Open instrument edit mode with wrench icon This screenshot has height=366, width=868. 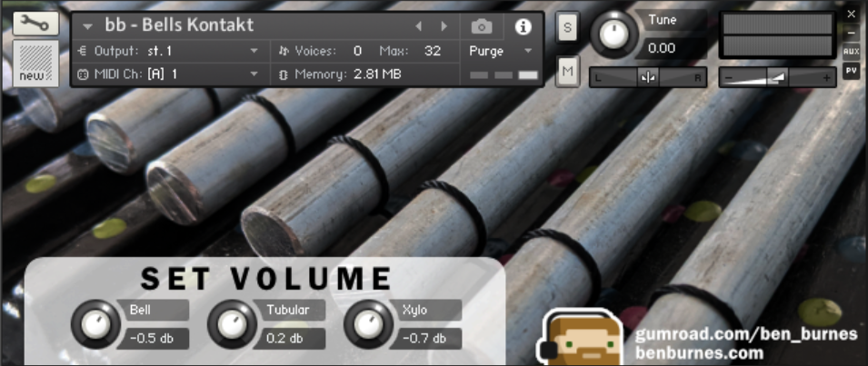pyautogui.click(x=36, y=24)
